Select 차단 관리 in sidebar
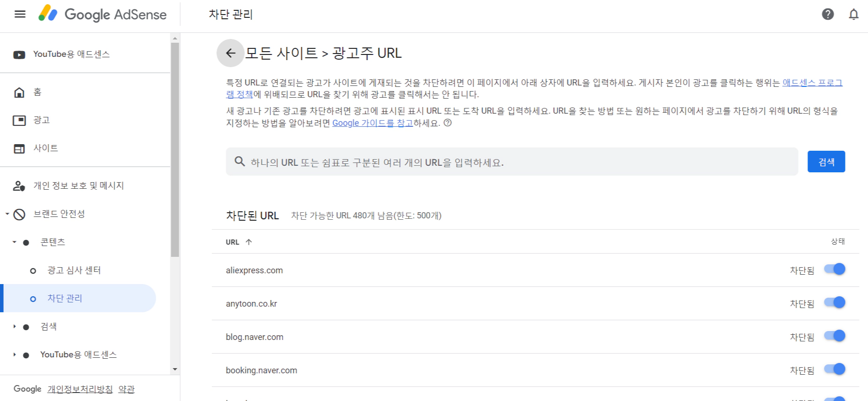Image resolution: width=868 pixels, height=401 pixels. [x=65, y=298]
